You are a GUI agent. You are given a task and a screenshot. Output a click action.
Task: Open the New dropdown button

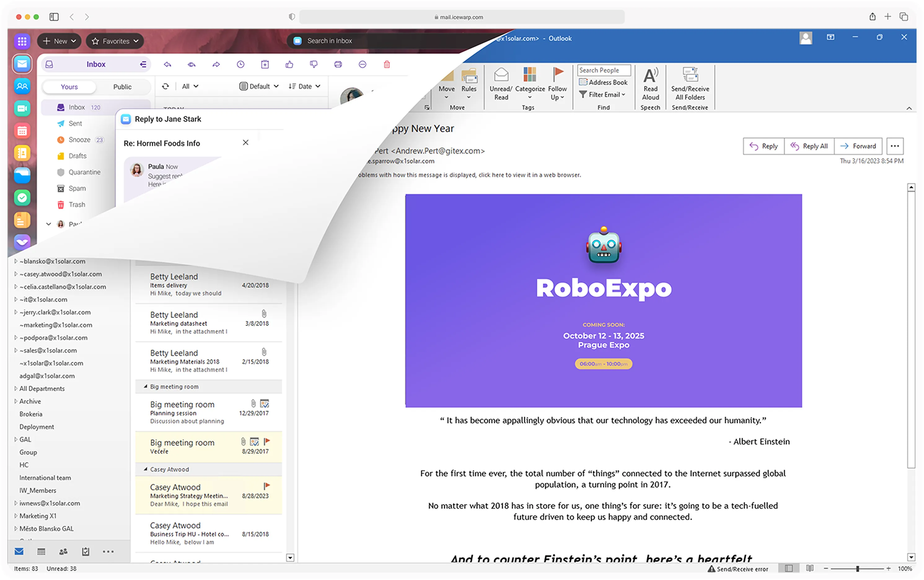pyautogui.click(x=59, y=41)
